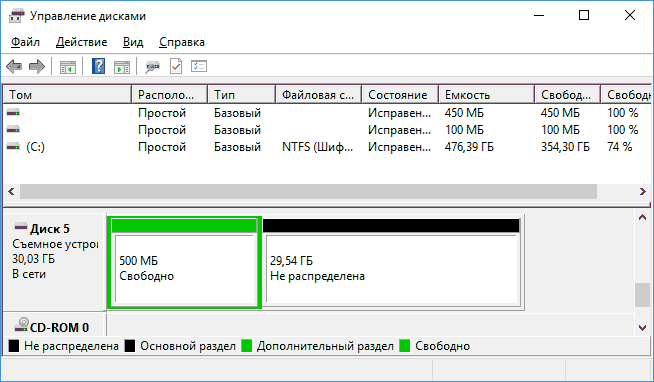Click the 450 МБ capacity cell
The width and height of the screenshot is (654, 382).
point(464,113)
